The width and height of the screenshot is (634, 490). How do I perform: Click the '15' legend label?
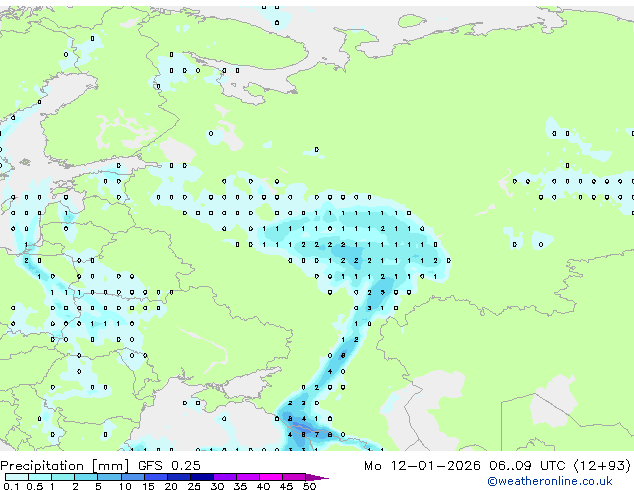(x=148, y=486)
